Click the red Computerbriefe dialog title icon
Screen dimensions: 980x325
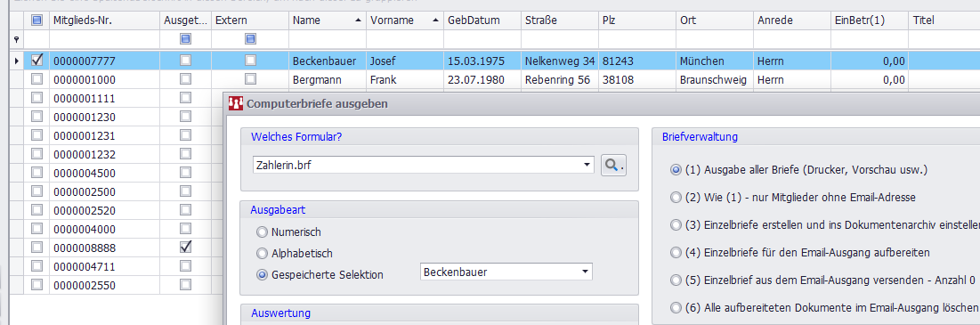click(x=236, y=103)
